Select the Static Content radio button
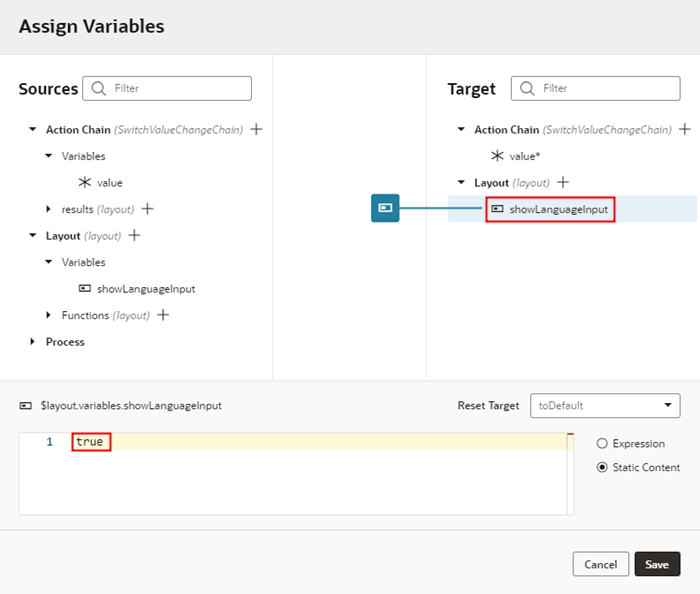 [x=602, y=467]
